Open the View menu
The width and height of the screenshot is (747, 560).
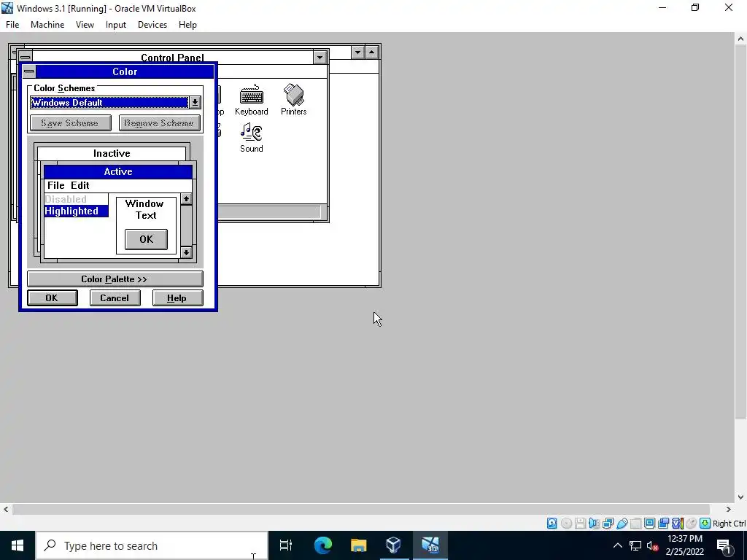(x=85, y=25)
